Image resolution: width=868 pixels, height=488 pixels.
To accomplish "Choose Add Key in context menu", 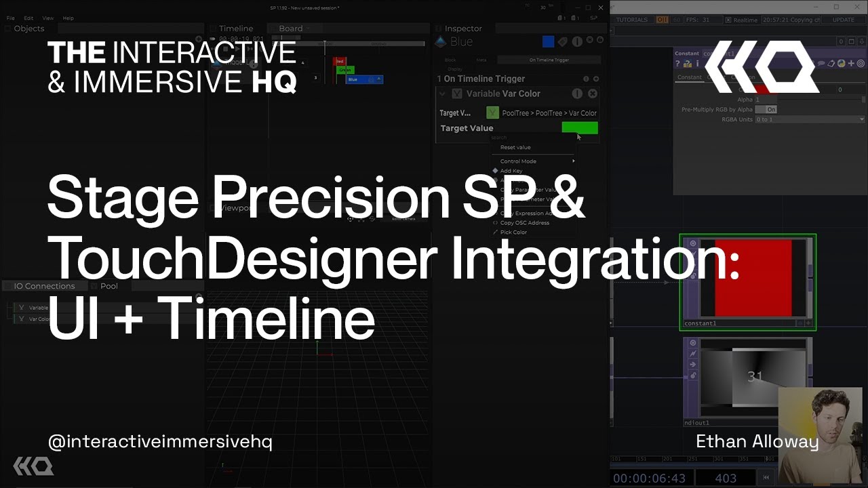I will pyautogui.click(x=511, y=171).
